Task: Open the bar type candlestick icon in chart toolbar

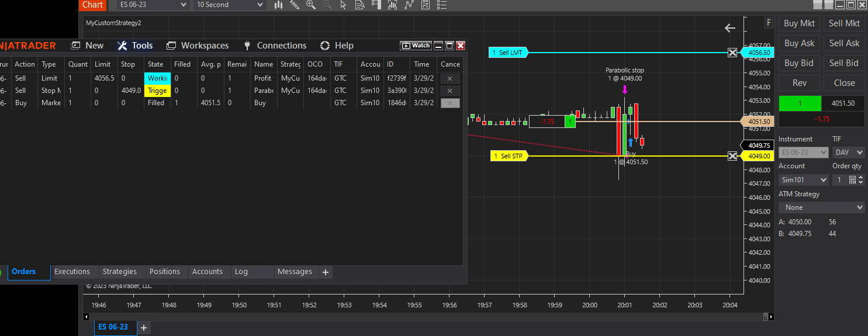Action: pyautogui.click(x=278, y=5)
